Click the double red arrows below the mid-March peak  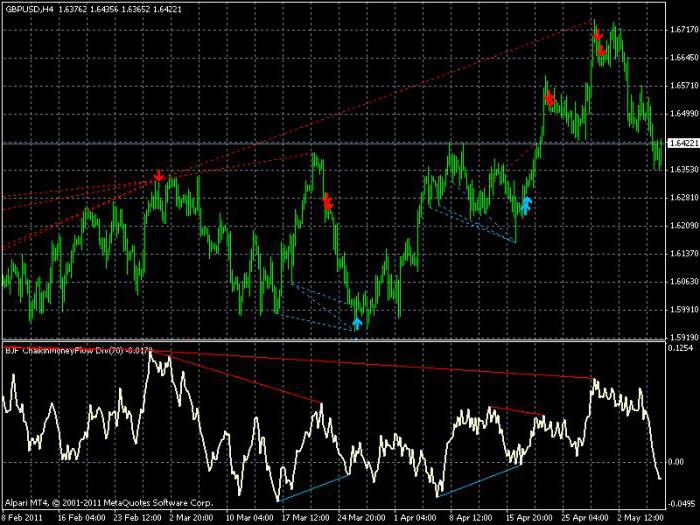pos(327,202)
